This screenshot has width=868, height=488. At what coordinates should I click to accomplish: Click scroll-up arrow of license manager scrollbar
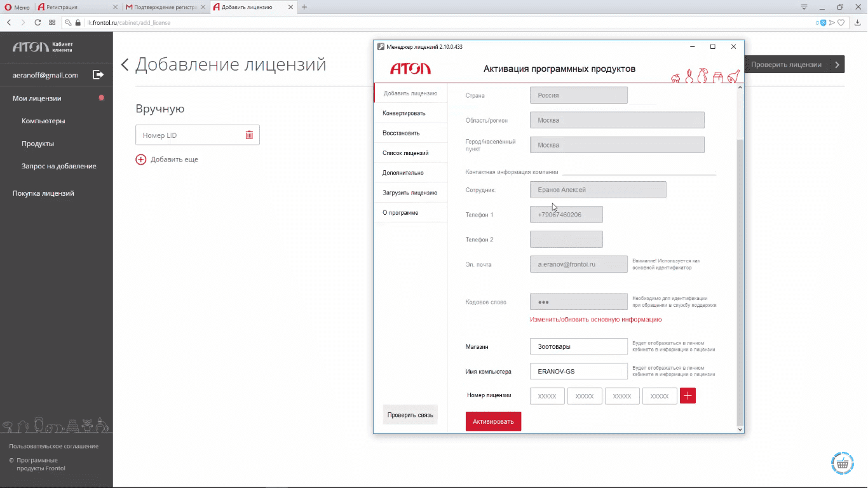click(740, 87)
